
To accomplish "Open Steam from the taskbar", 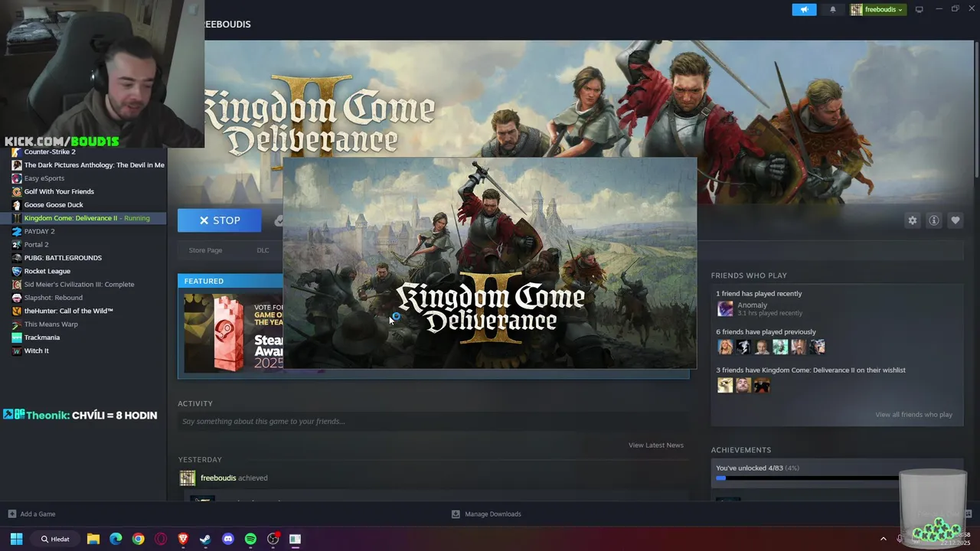I will pos(205,539).
